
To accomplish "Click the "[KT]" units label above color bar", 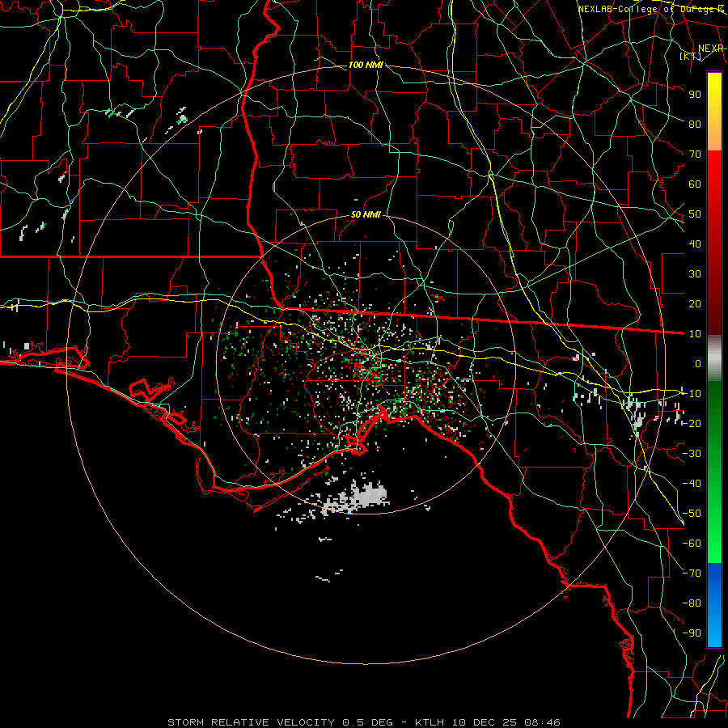I will tap(691, 57).
